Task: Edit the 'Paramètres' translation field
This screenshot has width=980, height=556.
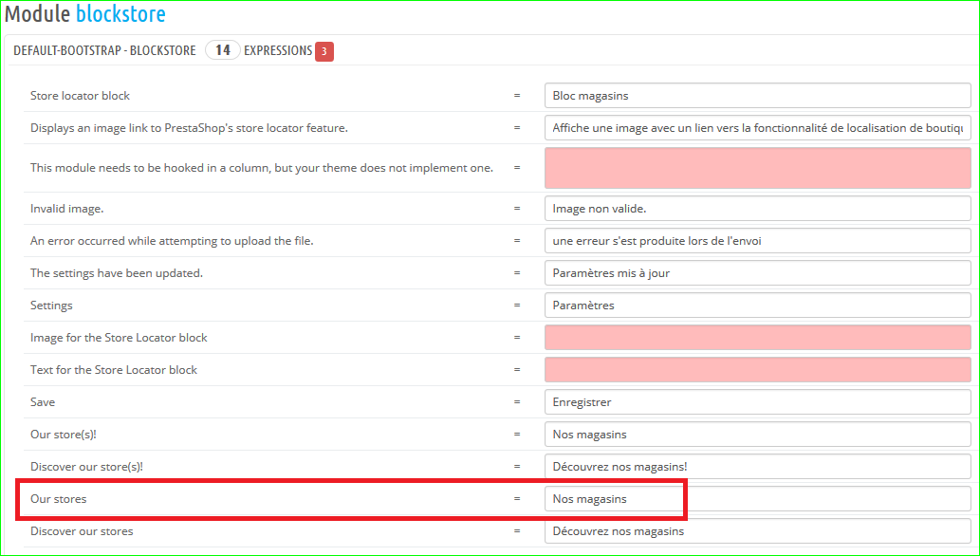Action: (757, 306)
